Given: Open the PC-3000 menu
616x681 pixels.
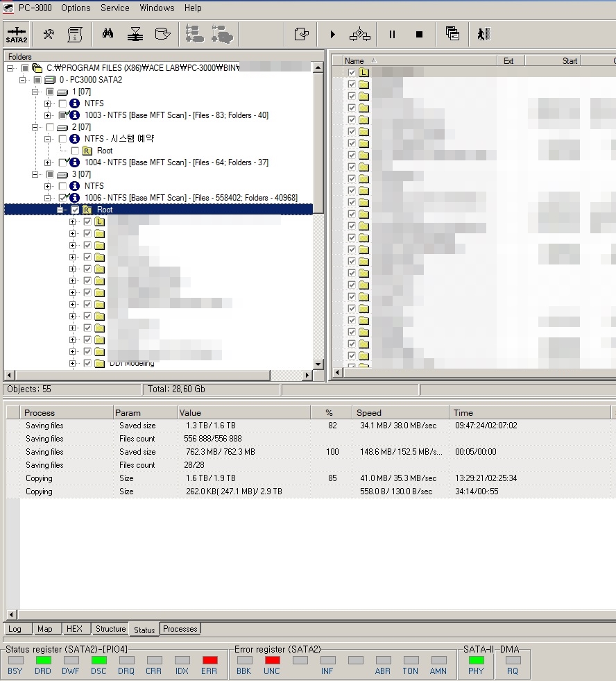Looking at the screenshot, I should pos(35,8).
